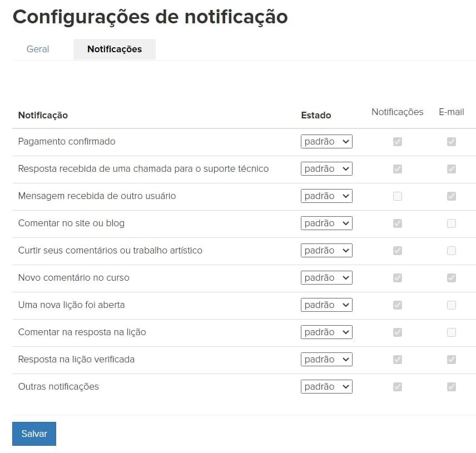Select the Notificações tab

(115, 49)
